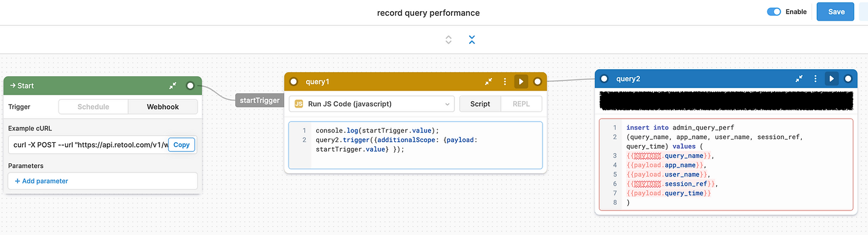
Task: Select the Webhook trigger option
Action: click(162, 107)
